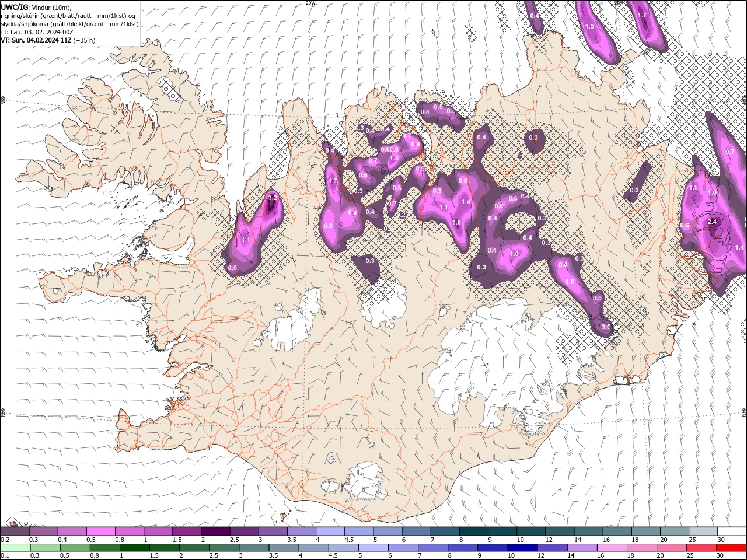747x560 pixels.
Task: Click the 25 label under the lower legend row
Action: click(x=692, y=556)
